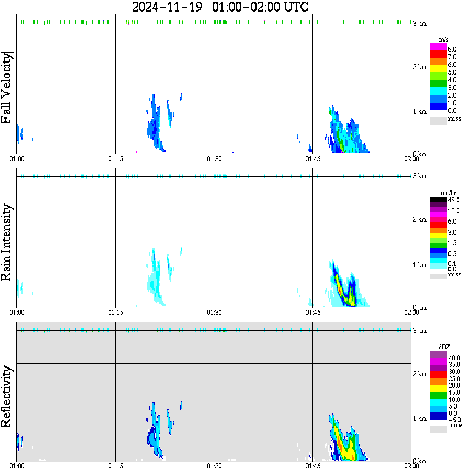Click the yellow swatch in the dBZ legend

(438, 389)
